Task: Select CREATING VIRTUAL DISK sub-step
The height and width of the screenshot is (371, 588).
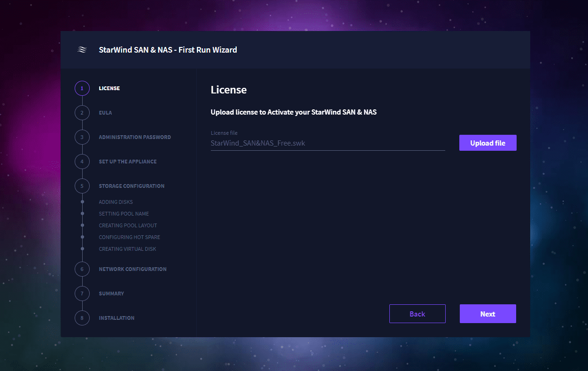Action: click(127, 249)
